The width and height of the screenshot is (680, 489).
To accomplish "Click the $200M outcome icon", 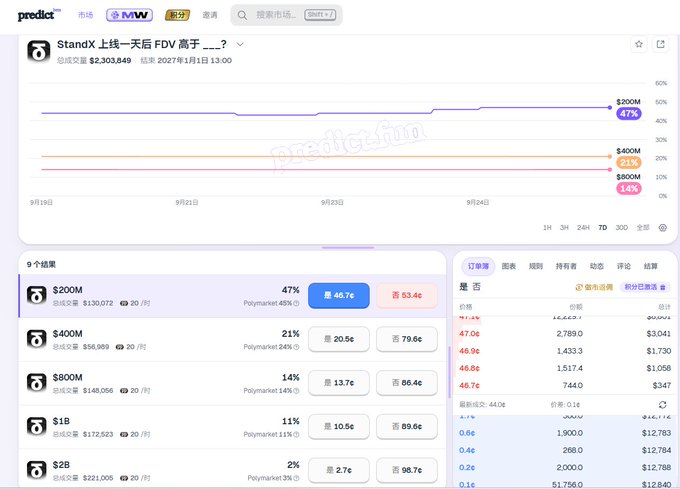I will [36, 296].
